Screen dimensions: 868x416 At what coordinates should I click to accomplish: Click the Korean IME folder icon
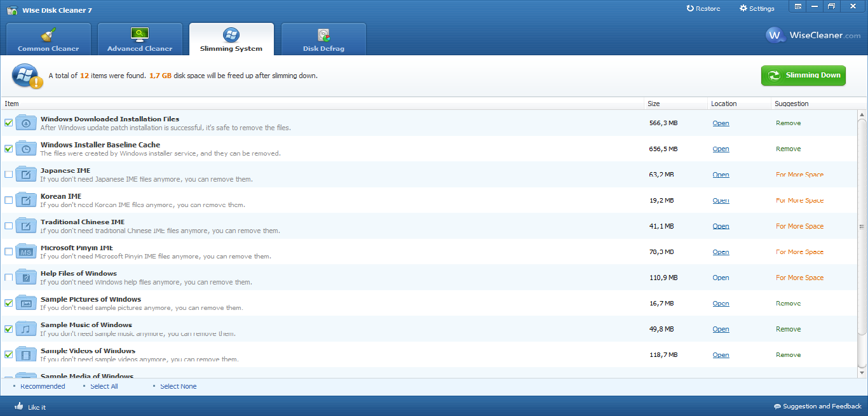coord(26,200)
